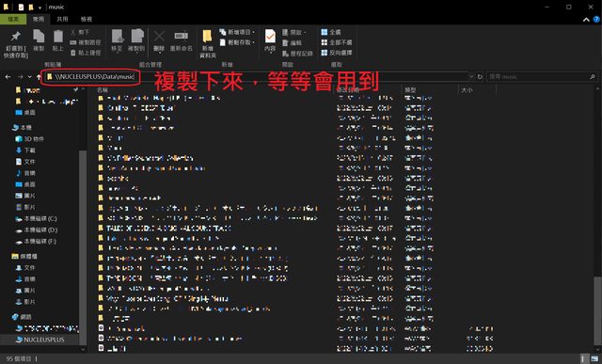Click 編輯 (Edit) in the ribbon
The width and height of the screenshot is (602, 364).
292,43
